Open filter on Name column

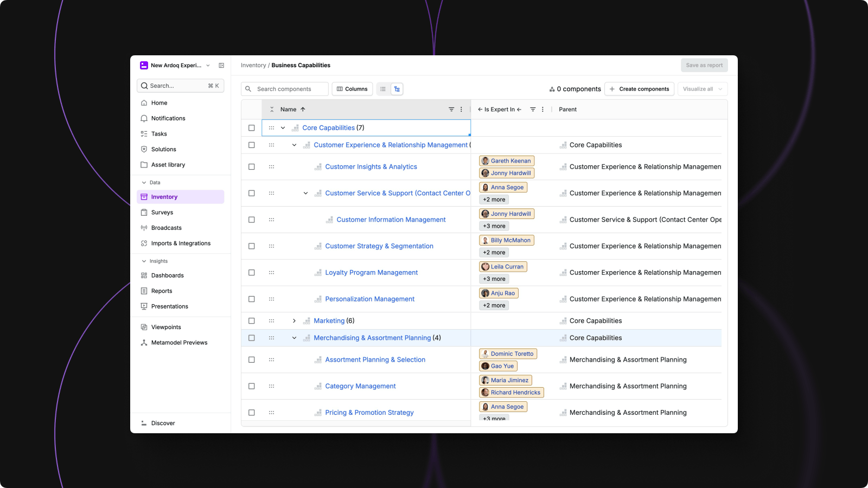tap(451, 110)
